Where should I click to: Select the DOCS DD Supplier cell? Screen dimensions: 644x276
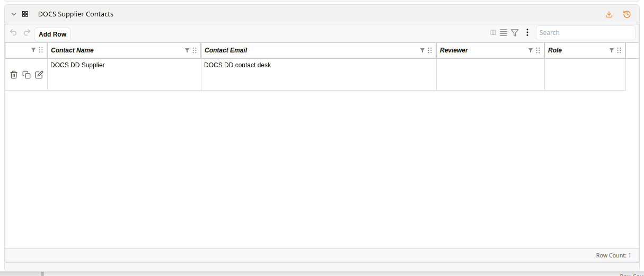click(x=125, y=74)
